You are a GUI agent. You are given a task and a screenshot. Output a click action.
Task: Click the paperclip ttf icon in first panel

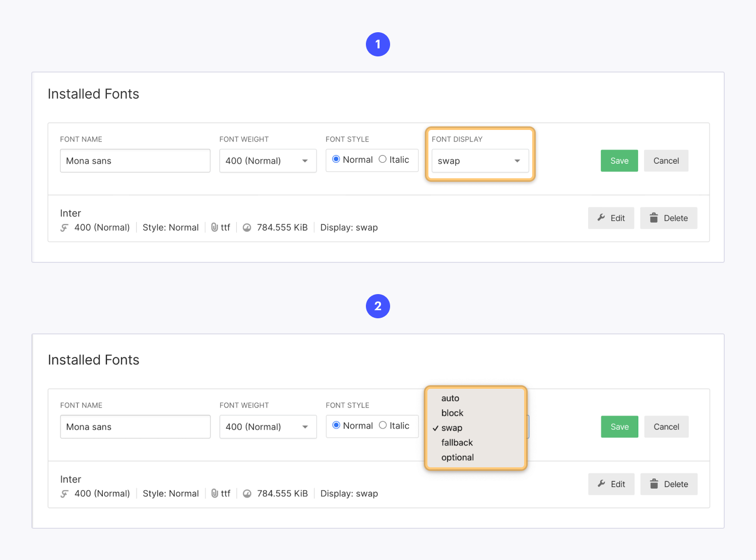pyautogui.click(x=215, y=227)
